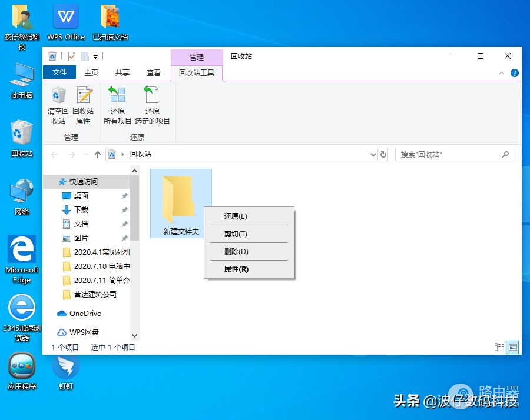Switch to large icons view in status bar
Image resolution: width=530 pixels, height=420 pixels.
[512, 347]
